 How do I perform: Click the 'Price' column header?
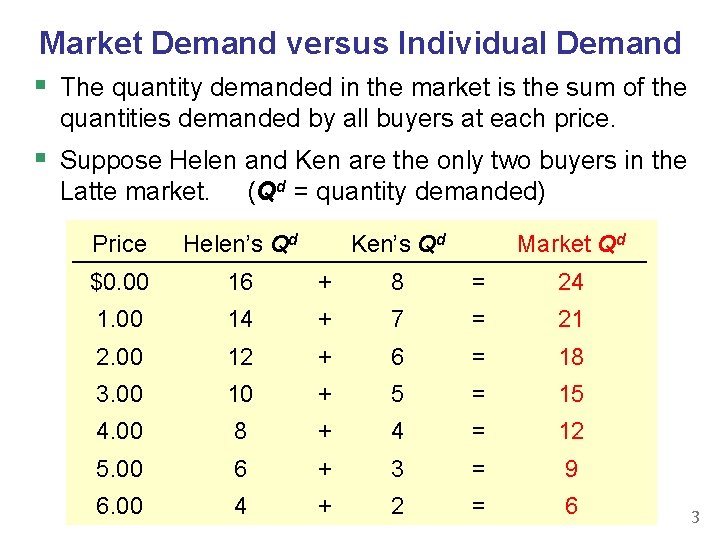click(x=119, y=244)
